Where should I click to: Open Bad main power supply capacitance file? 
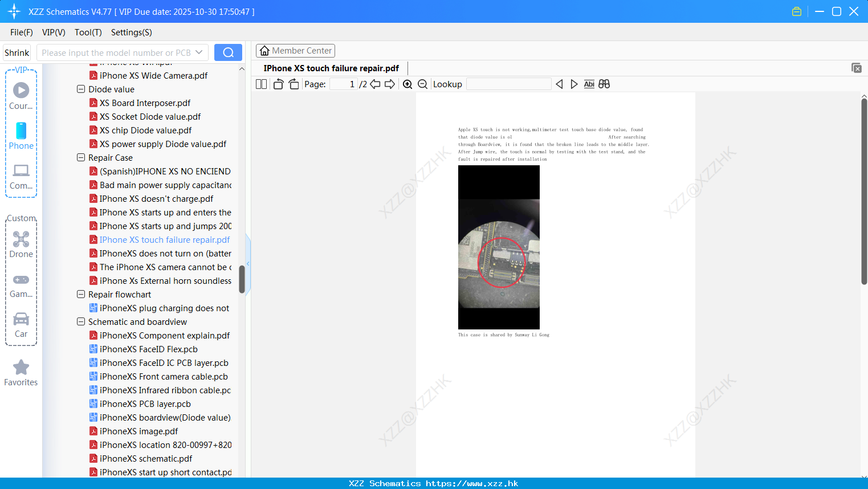[x=165, y=185]
